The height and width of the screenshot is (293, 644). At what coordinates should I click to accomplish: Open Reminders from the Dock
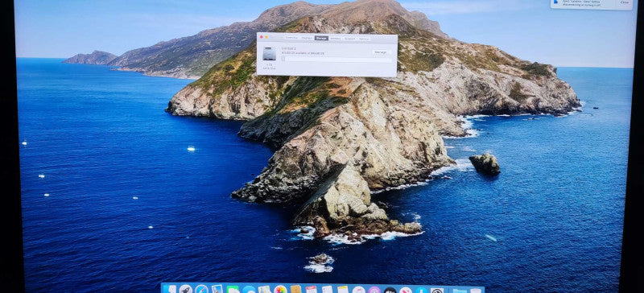click(328, 290)
